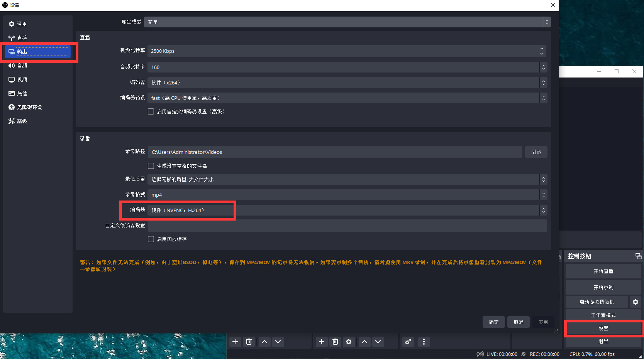Viewport: 644px width, 359px height.
Task: Open 录像格式 mp4 dropdown
Action: click(x=347, y=195)
